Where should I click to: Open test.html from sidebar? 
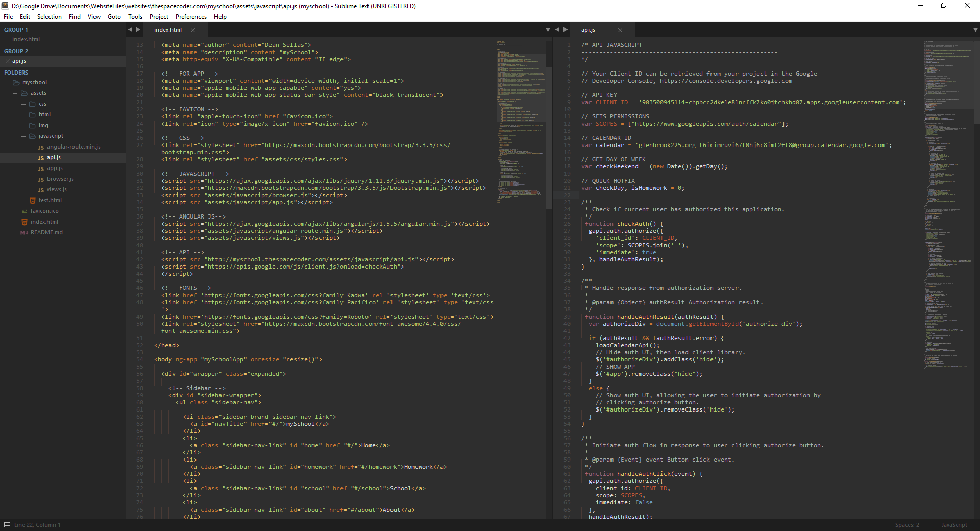50,200
